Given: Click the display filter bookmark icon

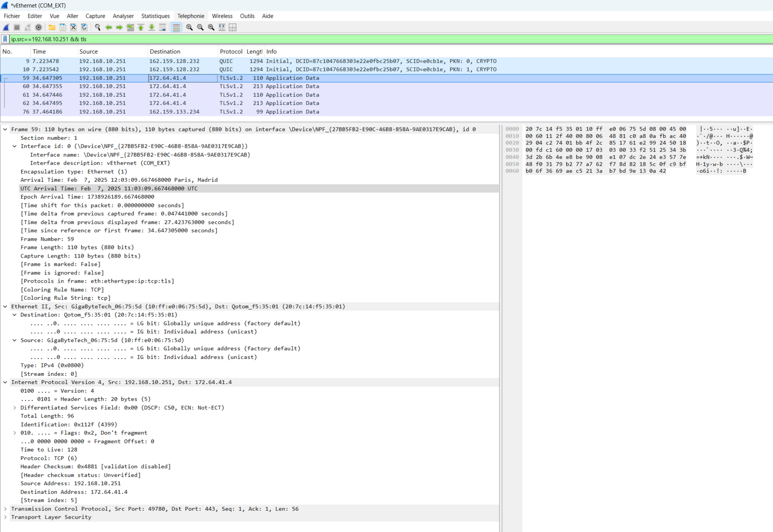Looking at the screenshot, I should click(5, 39).
